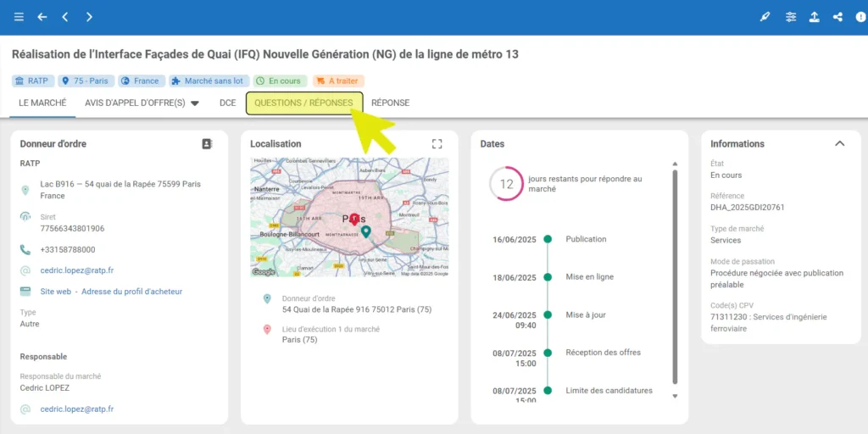Expand the Avis d'appel d'offre(s) dropdown

coord(194,103)
